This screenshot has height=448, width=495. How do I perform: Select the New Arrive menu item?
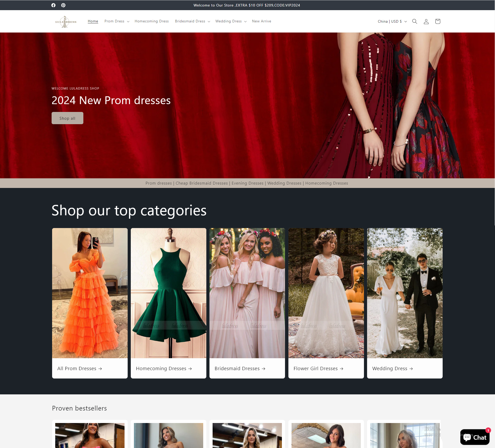[x=261, y=21]
